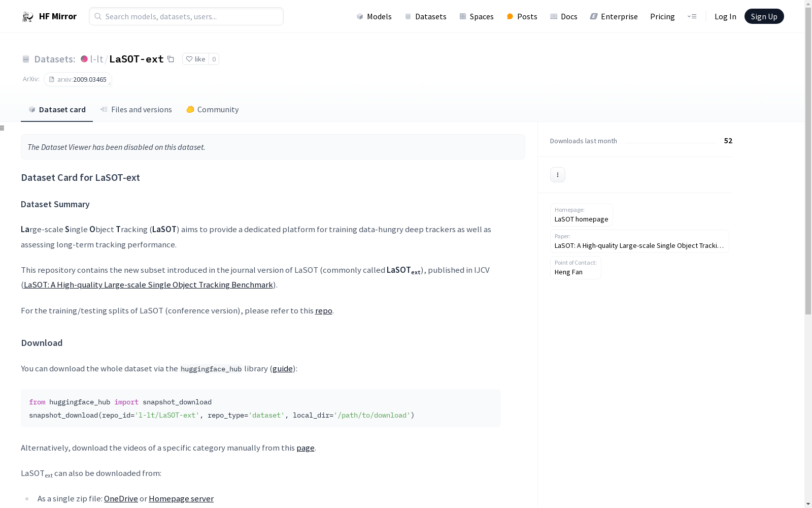
Task: Open the Datasets navigation item
Action: [x=425, y=17]
